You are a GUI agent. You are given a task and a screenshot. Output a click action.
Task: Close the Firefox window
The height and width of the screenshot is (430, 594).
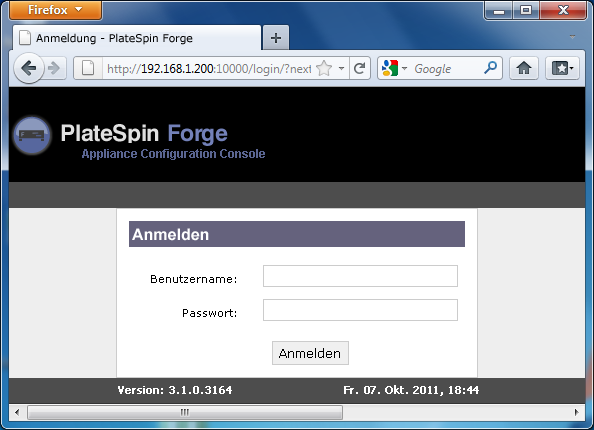coord(563,11)
